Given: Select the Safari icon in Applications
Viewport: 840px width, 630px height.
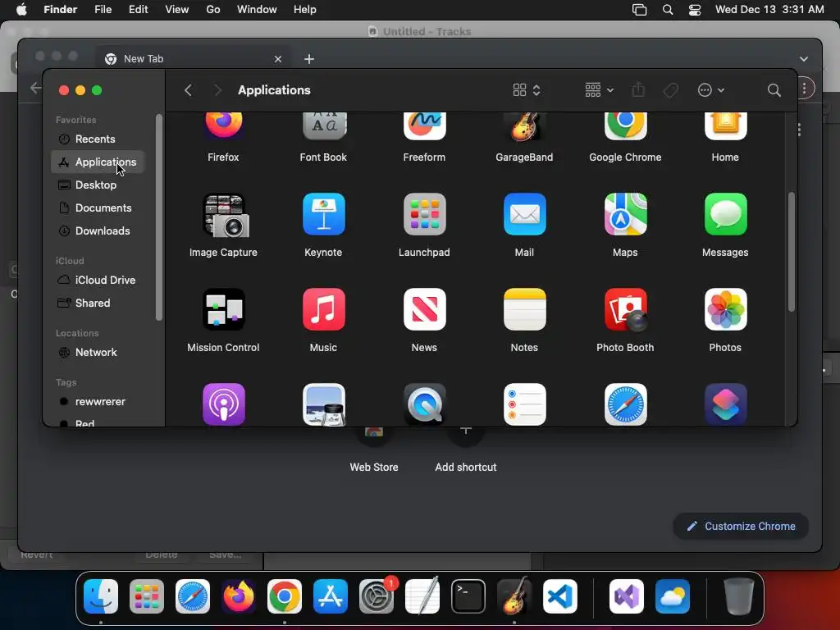Looking at the screenshot, I should pyautogui.click(x=625, y=404).
